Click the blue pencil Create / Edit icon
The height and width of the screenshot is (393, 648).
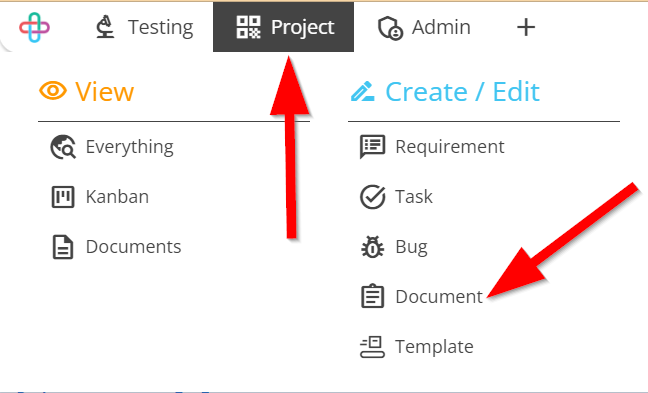tap(362, 91)
